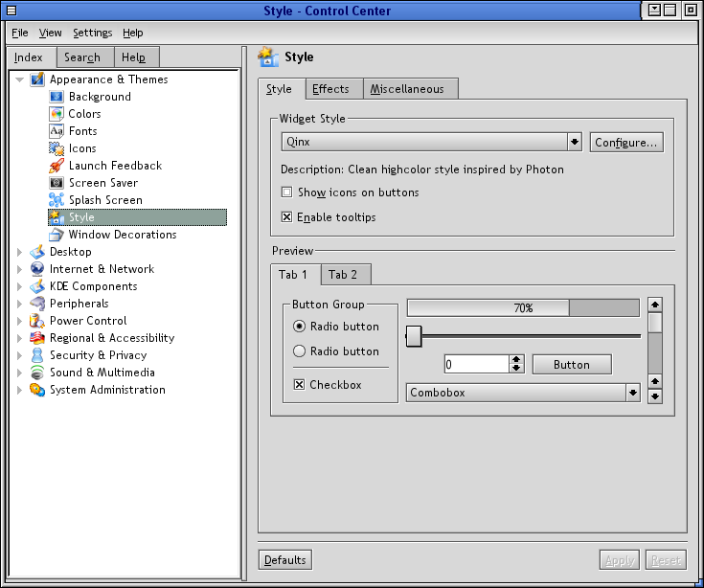
Task: Click the Regional & Accessibility flag icon
Action: (37, 338)
